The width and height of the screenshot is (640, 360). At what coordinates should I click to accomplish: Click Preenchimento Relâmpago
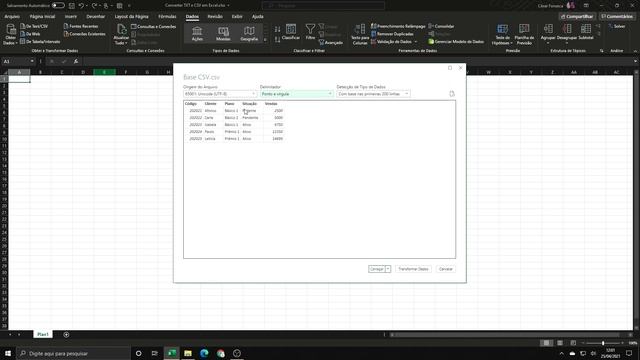pos(398,26)
